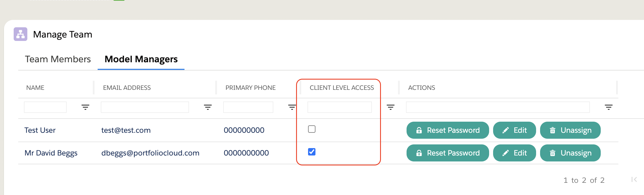Unassign Test User from model managers

[x=570, y=130]
